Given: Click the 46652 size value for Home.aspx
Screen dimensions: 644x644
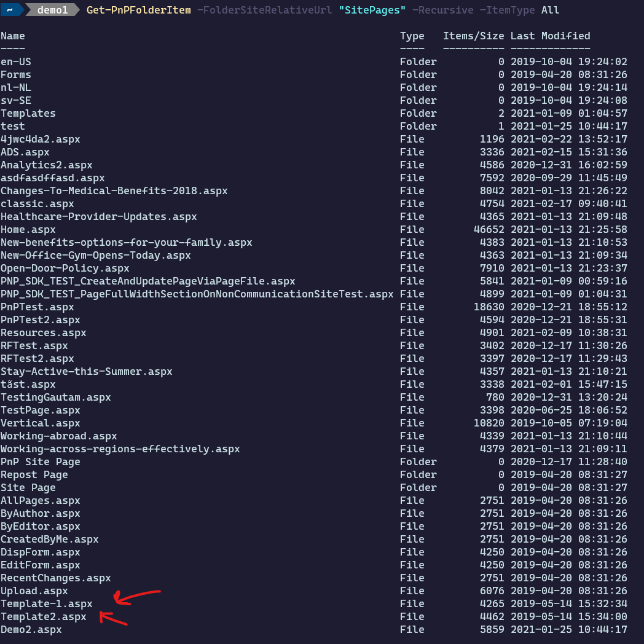Looking at the screenshot, I should click(x=489, y=230).
